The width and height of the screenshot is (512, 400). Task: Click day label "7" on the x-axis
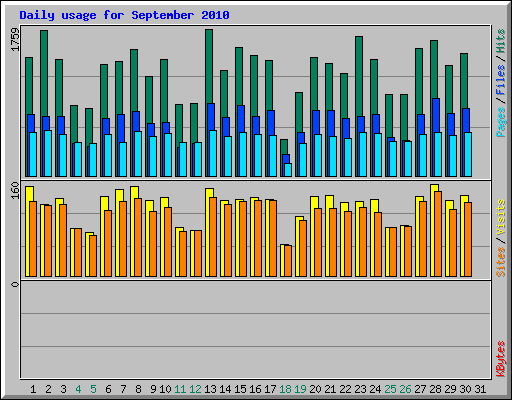pyautogui.click(x=123, y=389)
